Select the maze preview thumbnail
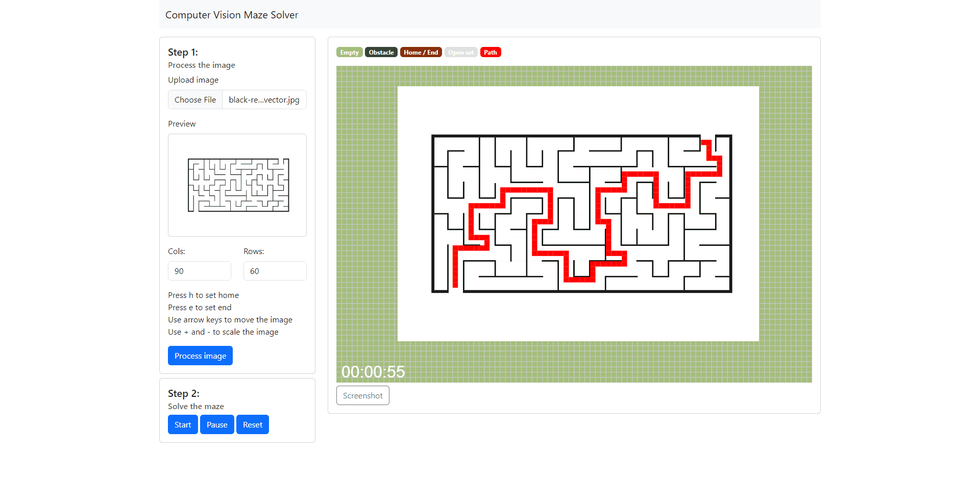980x478 pixels. [x=237, y=185]
